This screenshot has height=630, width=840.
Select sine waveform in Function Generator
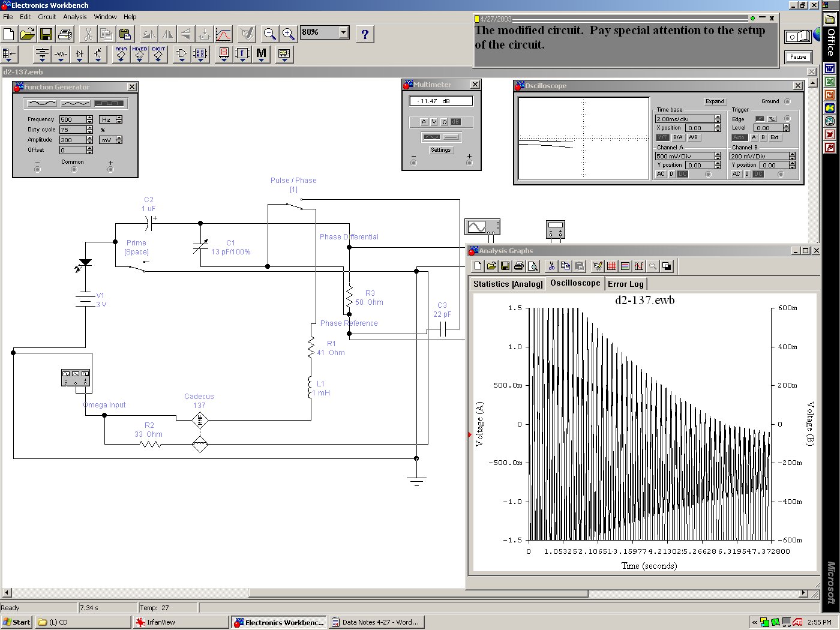coord(43,104)
